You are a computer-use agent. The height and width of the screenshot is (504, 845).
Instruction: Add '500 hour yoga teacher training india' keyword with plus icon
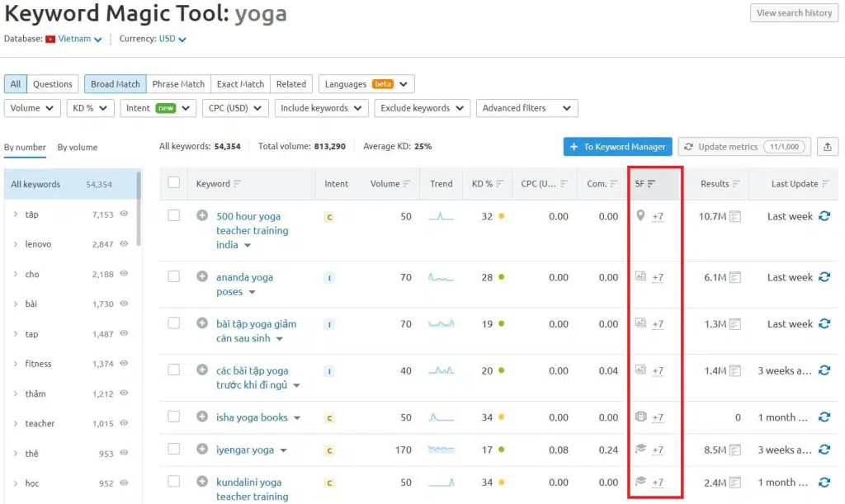202,215
